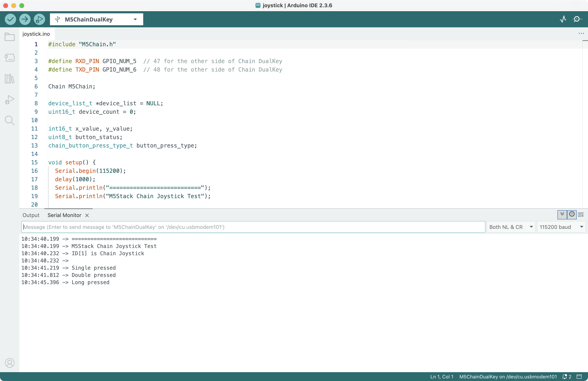Switch to the Output tab
Screen dimensions: 588x381
coord(31,215)
